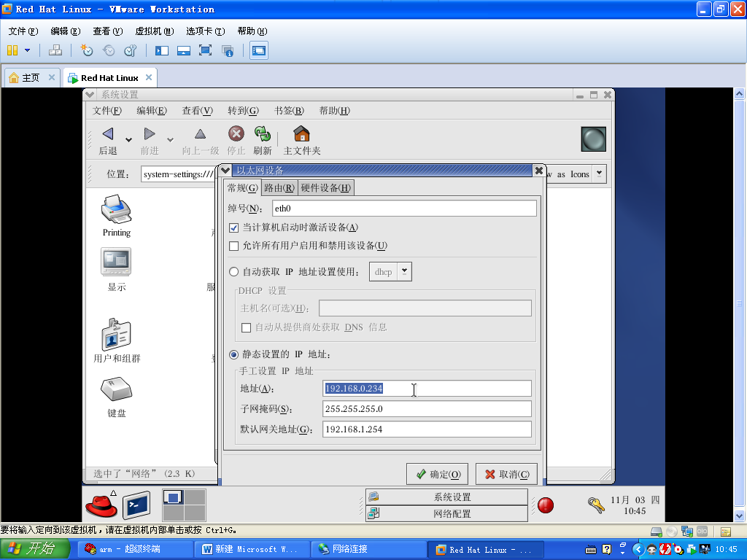Open dropdown arrow beside VMware power icon
Viewport: 747px width, 560px height.
pyautogui.click(x=27, y=50)
